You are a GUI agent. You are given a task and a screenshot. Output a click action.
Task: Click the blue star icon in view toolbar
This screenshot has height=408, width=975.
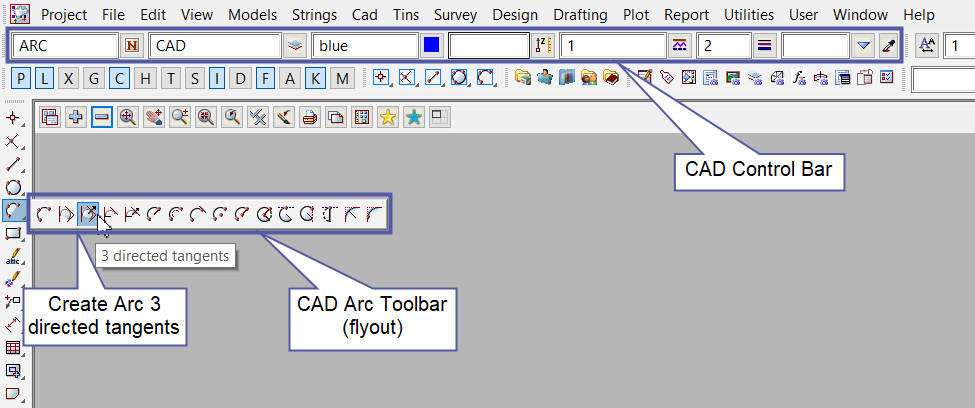point(414,116)
